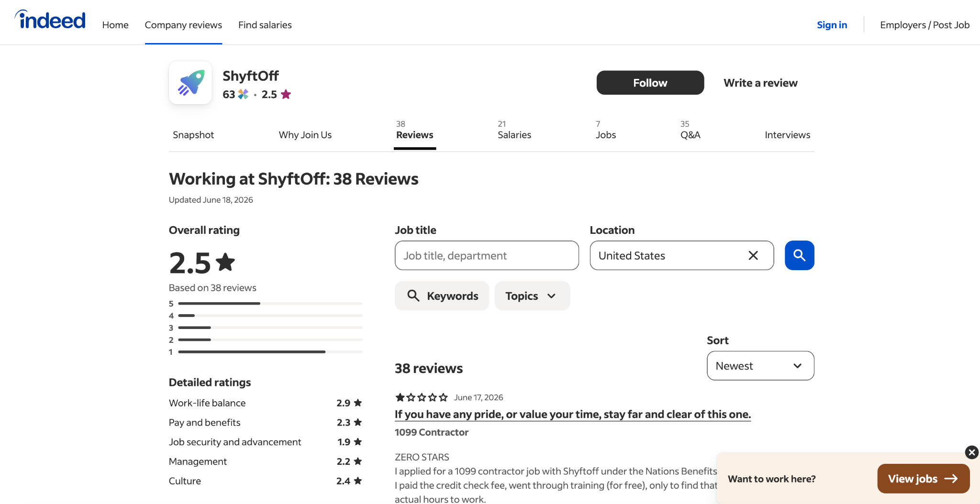Click the ShyftOff company name heading
The height and width of the screenshot is (504, 980).
(x=251, y=76)
